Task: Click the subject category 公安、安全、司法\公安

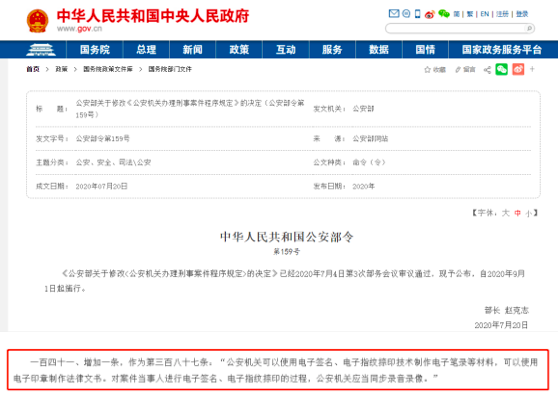Action: 113,163
